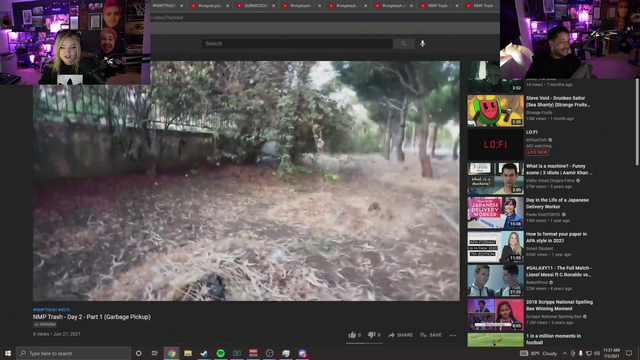The image size is (640, 360).
Task: Click the main video player area
Action: coord(246,181)
